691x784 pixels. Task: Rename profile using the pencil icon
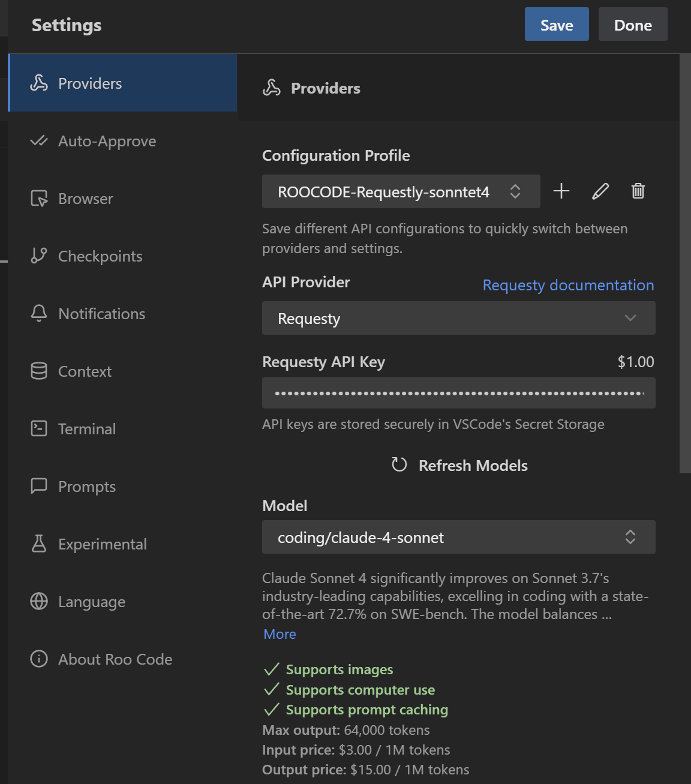pyautogui.click(x=600, y=191)
